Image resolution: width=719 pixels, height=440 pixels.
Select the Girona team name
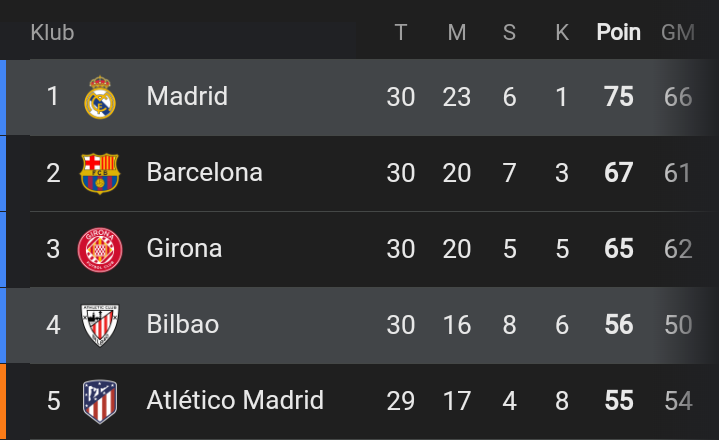click(x=184, y=248)
